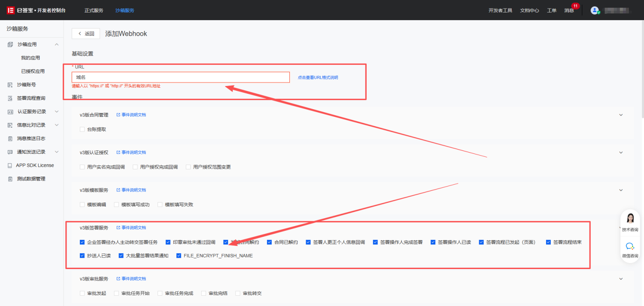The image size is (644, 306).
Task: Open the 消息 notification badge
Action: click(x=575, y=6)
